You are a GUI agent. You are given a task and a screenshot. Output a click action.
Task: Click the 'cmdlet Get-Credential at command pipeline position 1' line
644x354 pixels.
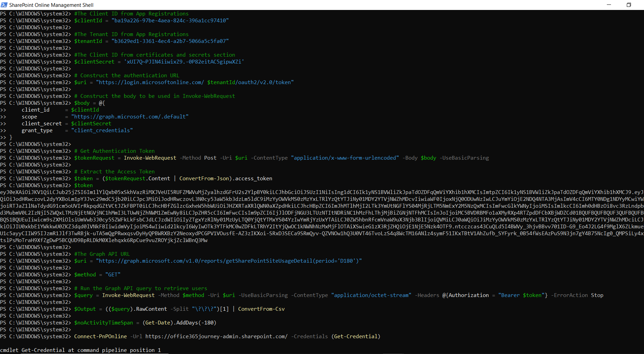click(x=80, y=350)
